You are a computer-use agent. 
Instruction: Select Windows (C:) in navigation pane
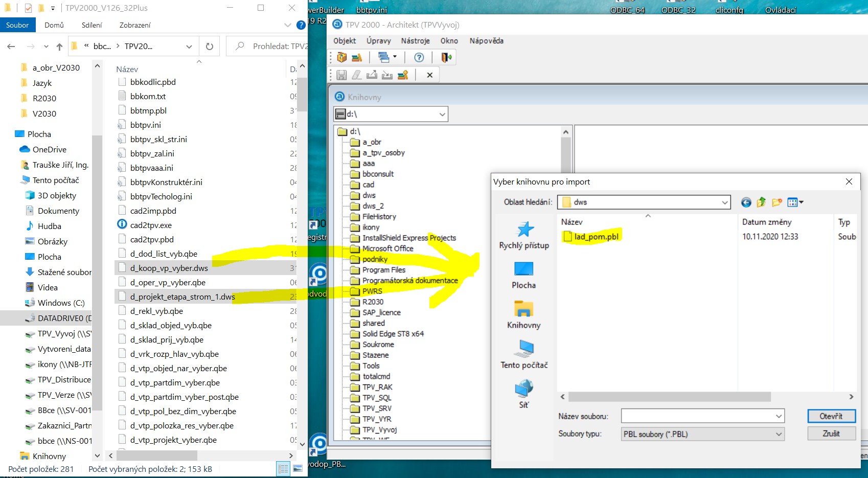[x=61, y=303]
